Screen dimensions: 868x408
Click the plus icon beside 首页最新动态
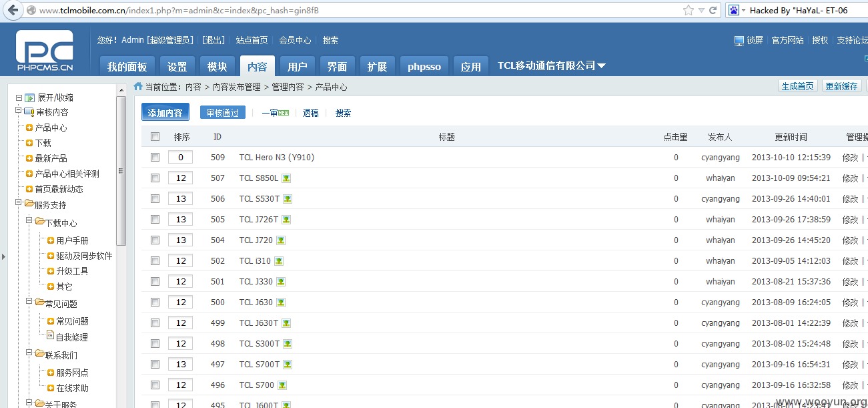[x=29, y=189]
